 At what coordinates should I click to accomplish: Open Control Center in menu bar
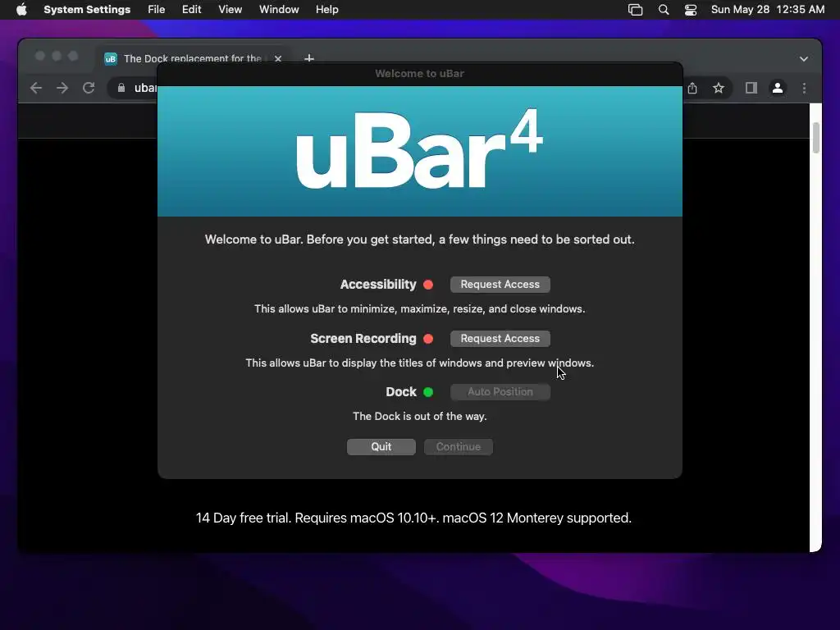coord(691,10)
